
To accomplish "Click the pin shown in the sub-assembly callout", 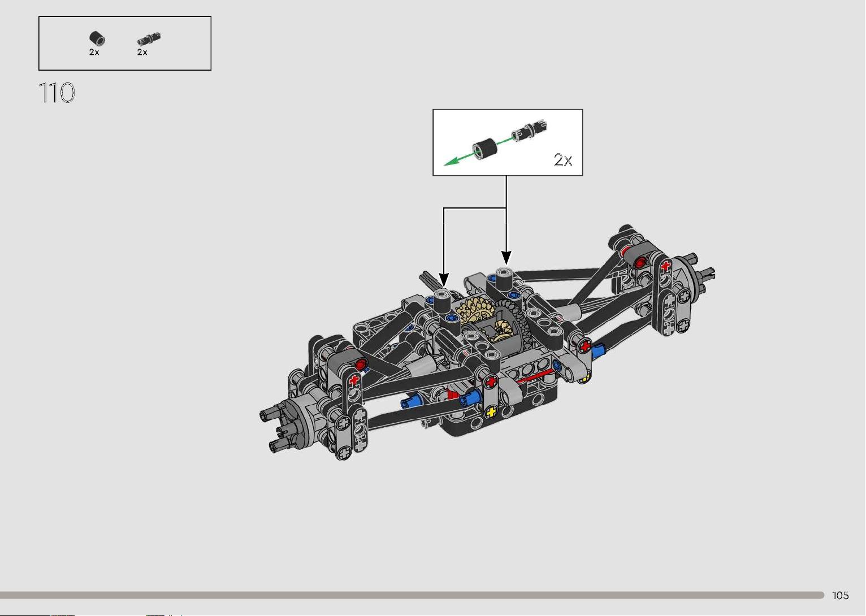I will tap(529, 129).
